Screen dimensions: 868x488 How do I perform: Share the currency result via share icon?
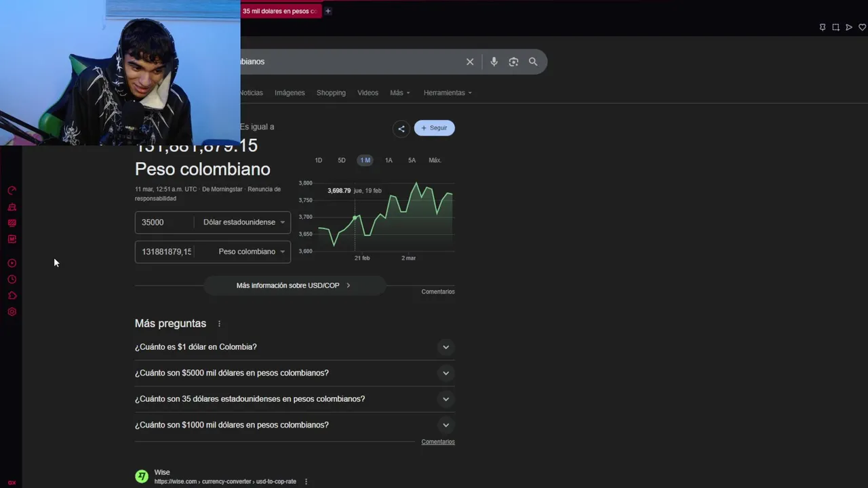point(401,128)
